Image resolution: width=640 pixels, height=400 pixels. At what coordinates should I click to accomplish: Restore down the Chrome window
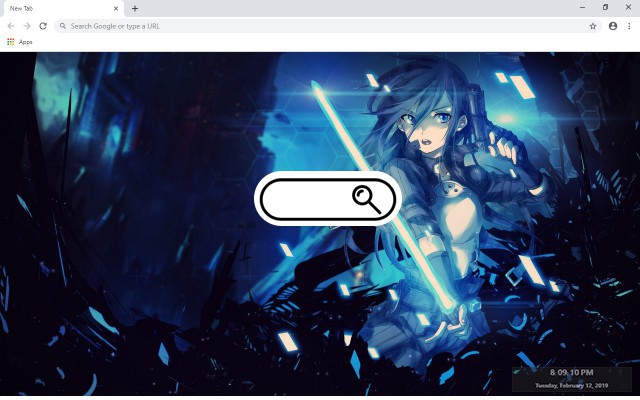click(605, 7)
